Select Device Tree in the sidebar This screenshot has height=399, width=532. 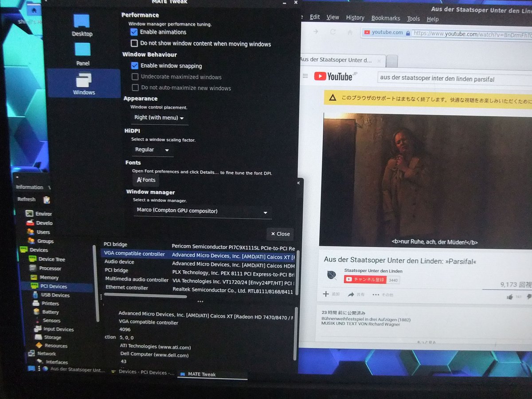click(x=47, y=259)
